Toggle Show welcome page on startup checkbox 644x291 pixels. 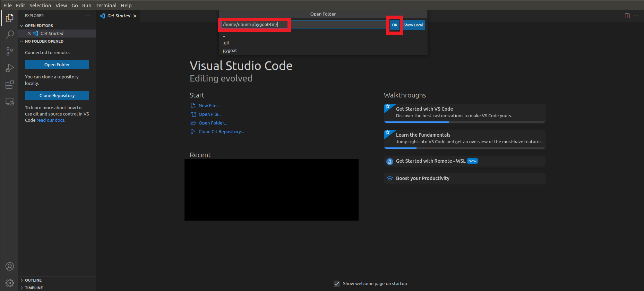pos(337,284)
